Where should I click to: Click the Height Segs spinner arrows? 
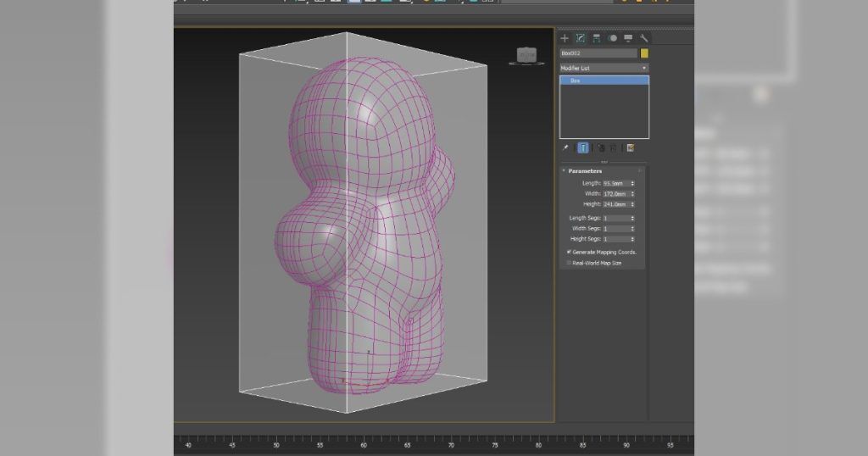tap(632, 239)
